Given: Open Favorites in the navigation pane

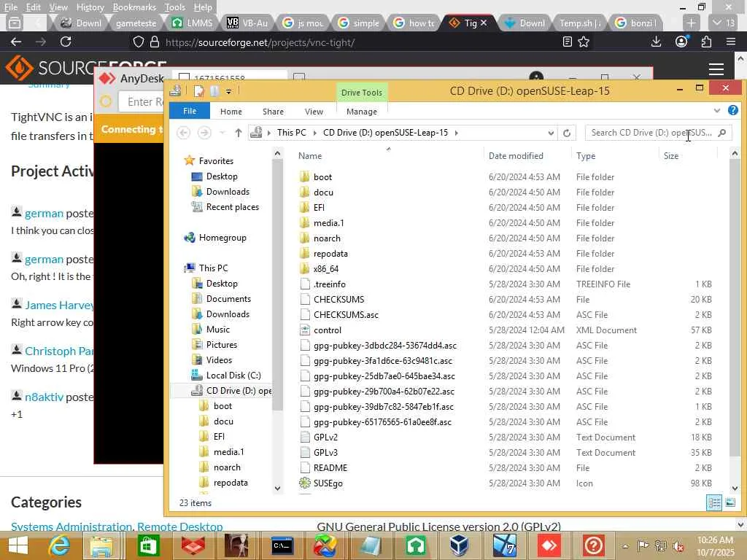Looking at the screenshot, I should click(216, 161).
